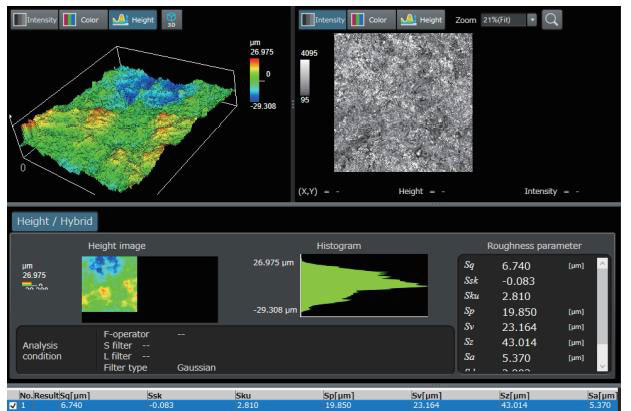Click the Ssk column header
The width and height of the screenshot is (631, 411).
click(155, 395)
